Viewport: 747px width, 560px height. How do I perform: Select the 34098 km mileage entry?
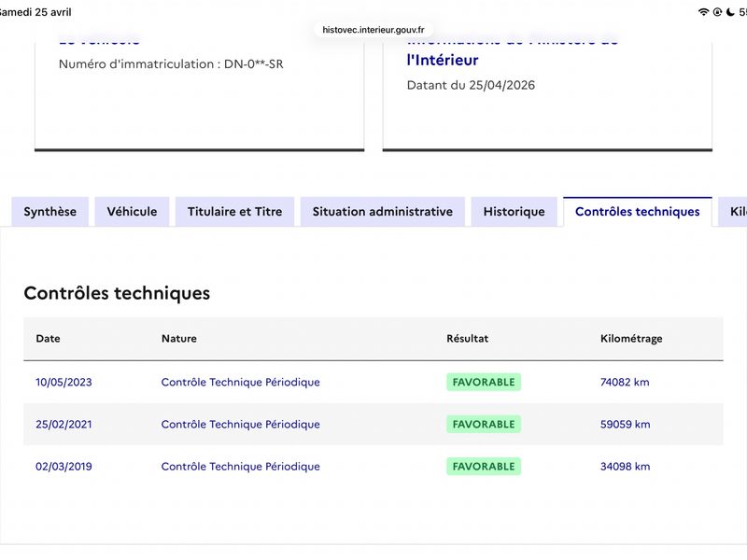(x=625, y=467)
